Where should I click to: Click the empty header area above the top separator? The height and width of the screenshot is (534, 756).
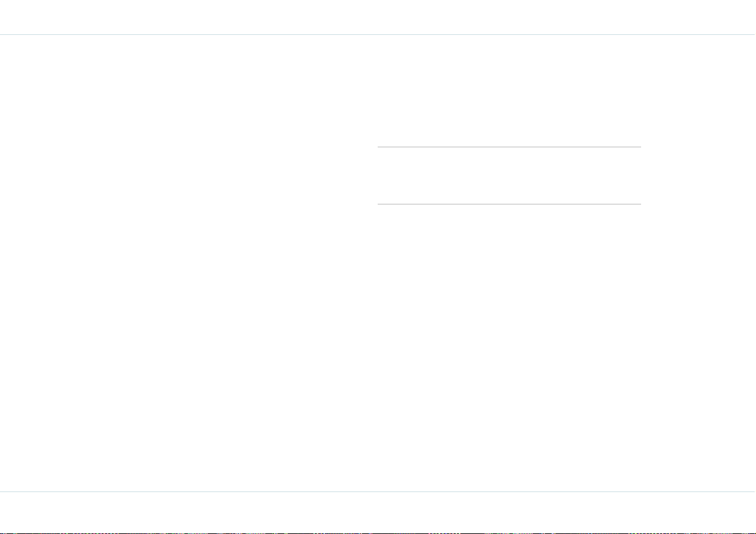tap(378, 17)
